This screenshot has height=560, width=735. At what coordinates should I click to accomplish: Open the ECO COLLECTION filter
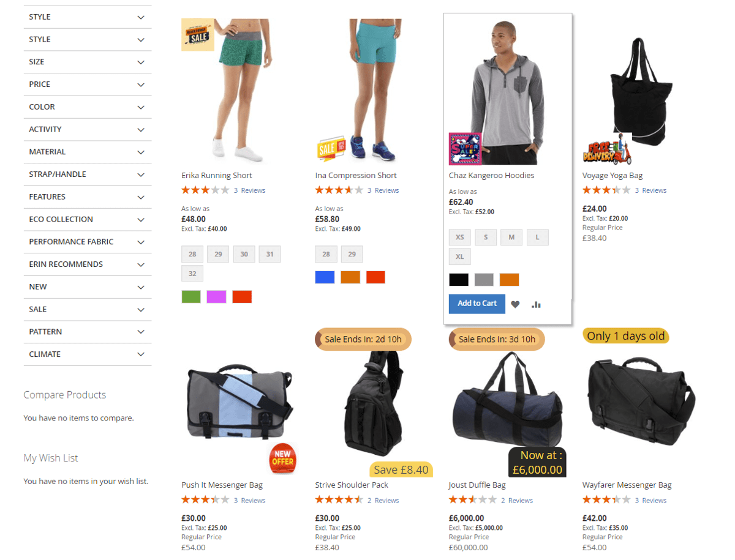88,219
